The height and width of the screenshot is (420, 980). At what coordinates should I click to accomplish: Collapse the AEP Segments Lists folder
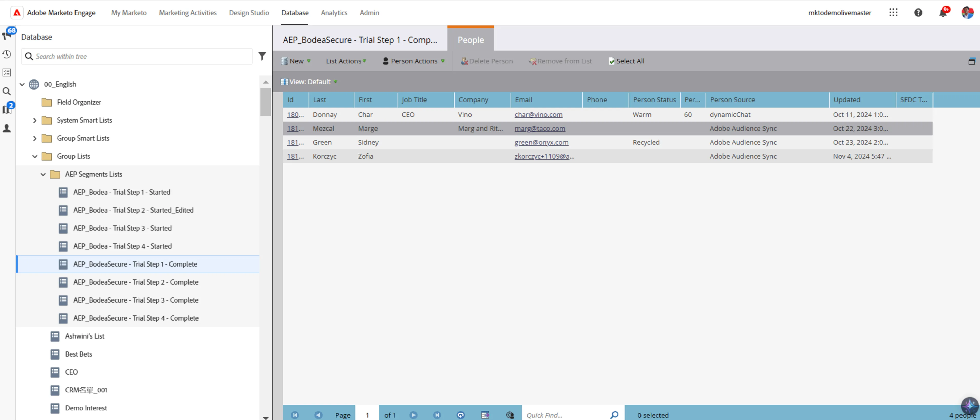pos(43,174)
